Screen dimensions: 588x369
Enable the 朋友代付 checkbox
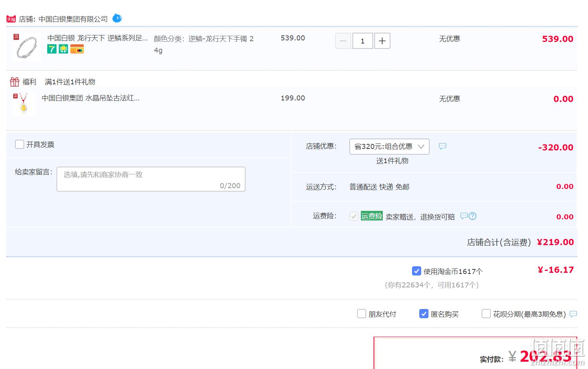[x=362, y=314]
